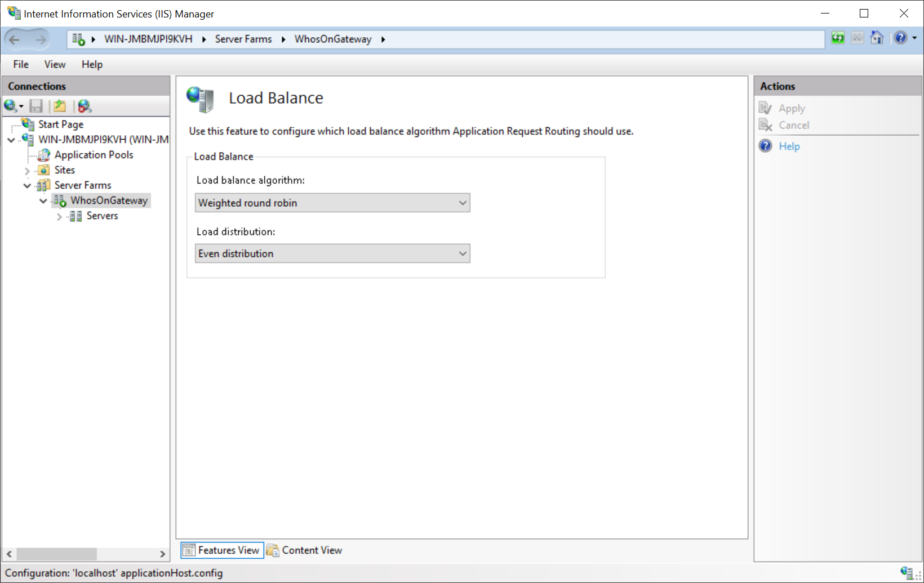This screenshot has width=924, height=583.
Task: Open the Help menu
Action: tap(92, 64)
